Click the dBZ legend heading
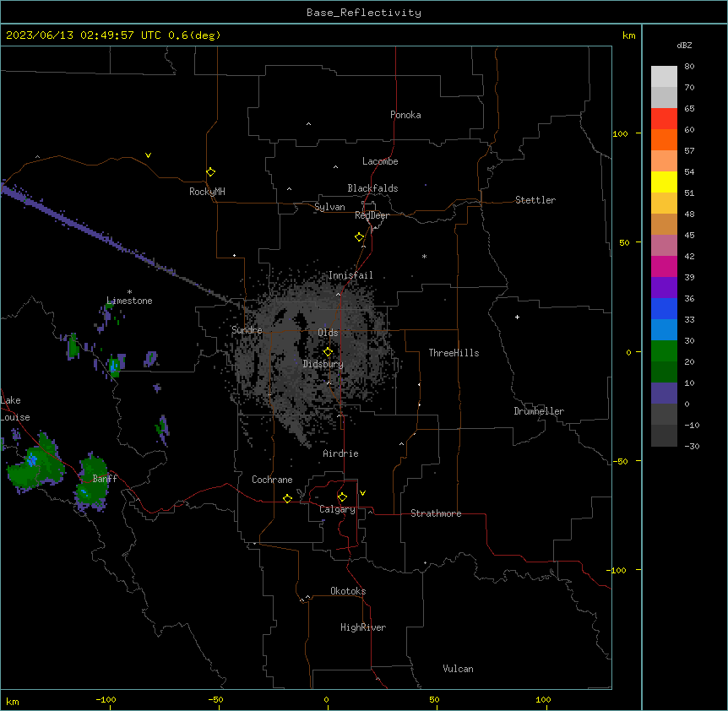This screenshot has height=711, width=728. 684,46
